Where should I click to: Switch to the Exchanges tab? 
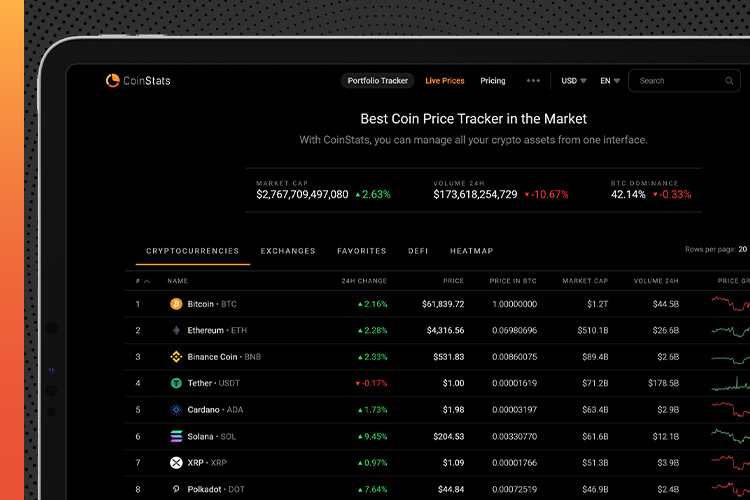point(288,251)
